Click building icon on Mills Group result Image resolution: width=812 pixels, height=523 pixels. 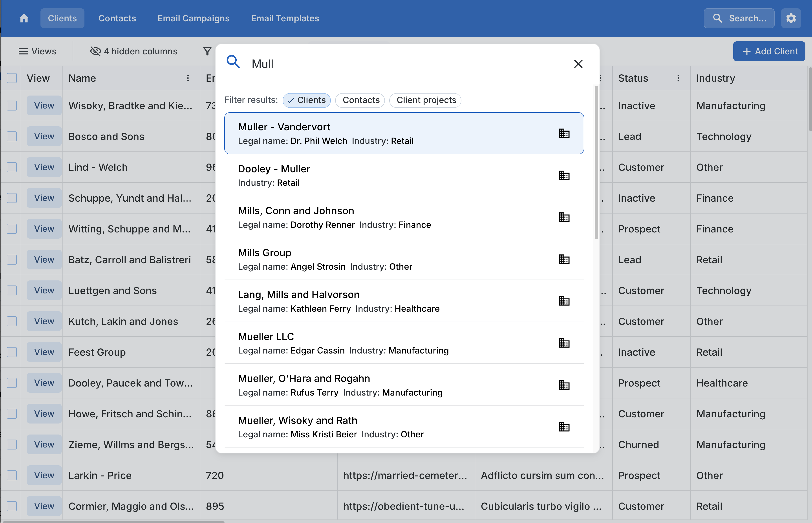click(x=564, y=259)
